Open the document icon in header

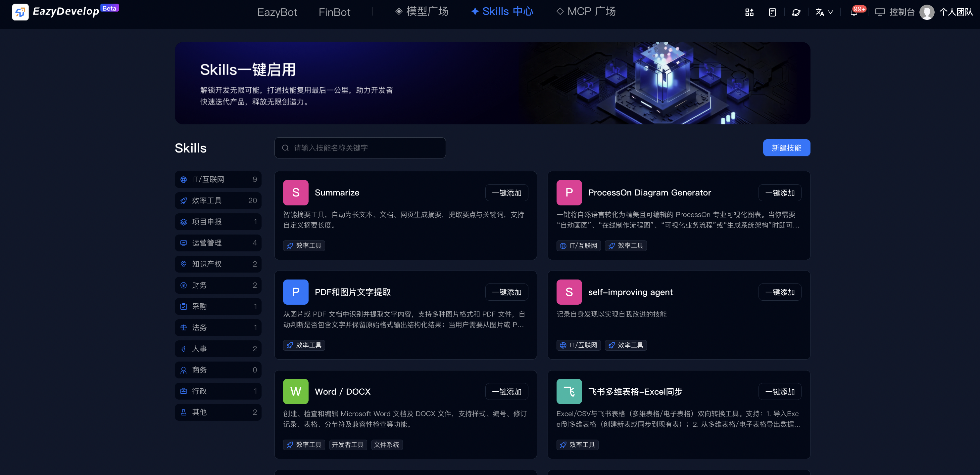pyautogui.click(x=772, y=12)
